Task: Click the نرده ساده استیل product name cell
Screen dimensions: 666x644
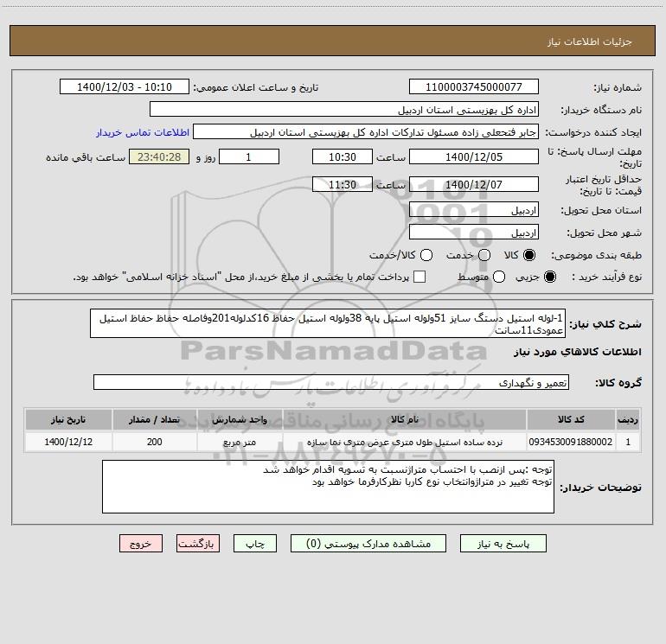Action: [405, 442]
